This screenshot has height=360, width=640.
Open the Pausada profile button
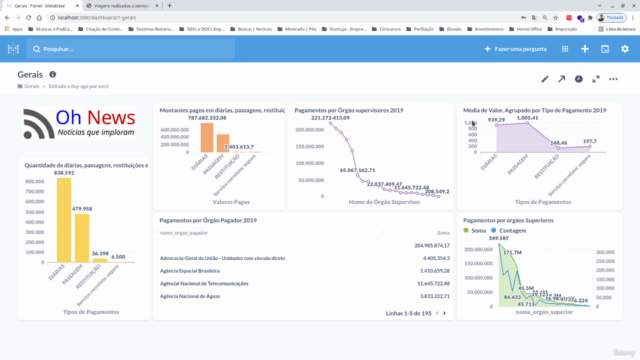611,18
